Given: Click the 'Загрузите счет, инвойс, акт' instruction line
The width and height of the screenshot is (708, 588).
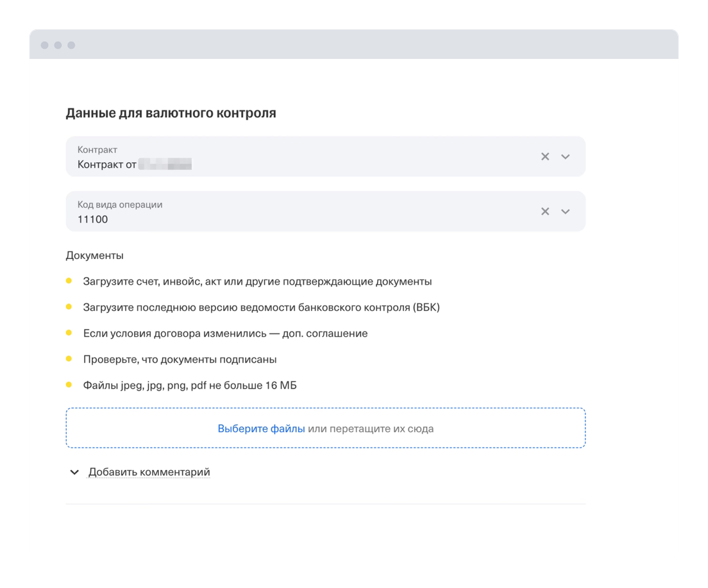Looking at the screenshot, I should click(x=257, y=281).
